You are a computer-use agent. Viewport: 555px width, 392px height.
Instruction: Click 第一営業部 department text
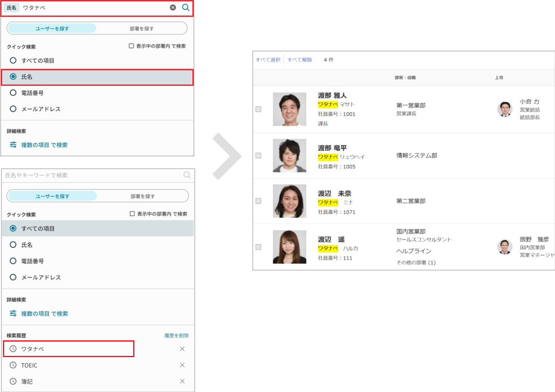tap(411, 105)
